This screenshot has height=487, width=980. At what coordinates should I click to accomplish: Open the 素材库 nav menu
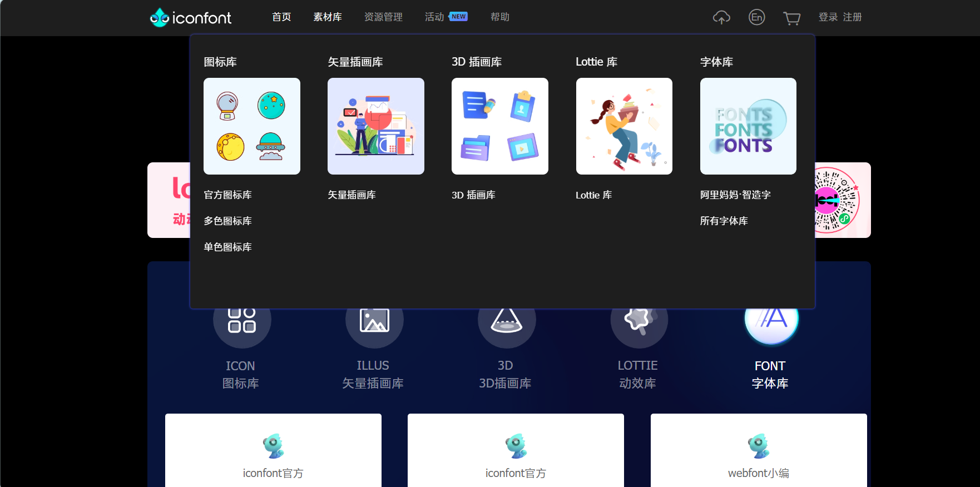pos(328,17)
